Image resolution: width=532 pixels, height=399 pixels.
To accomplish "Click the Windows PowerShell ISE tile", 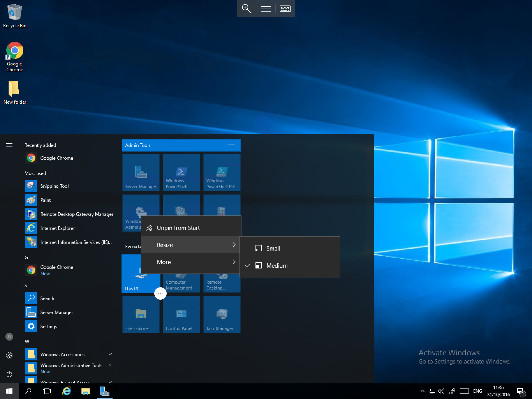I will click(222, 173).
